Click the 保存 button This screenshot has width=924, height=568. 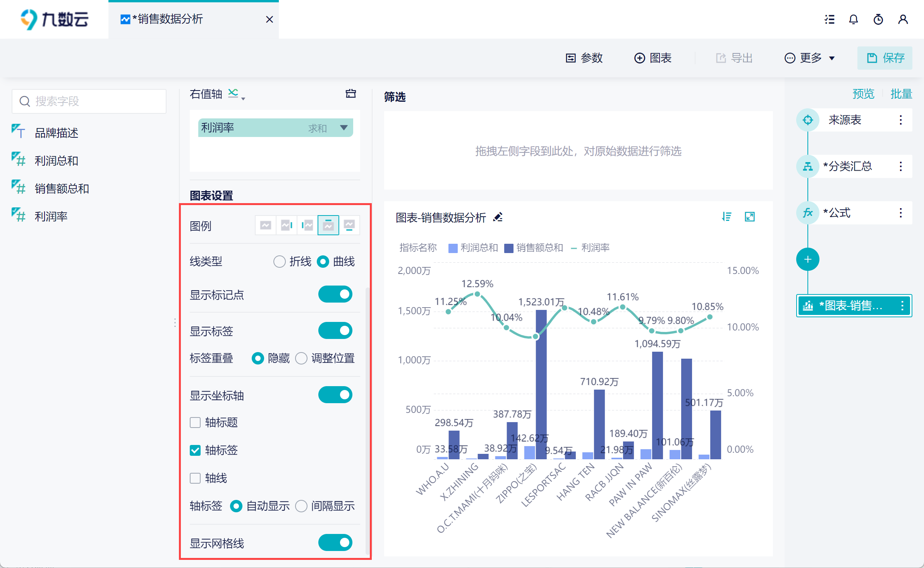coord(885,58)
